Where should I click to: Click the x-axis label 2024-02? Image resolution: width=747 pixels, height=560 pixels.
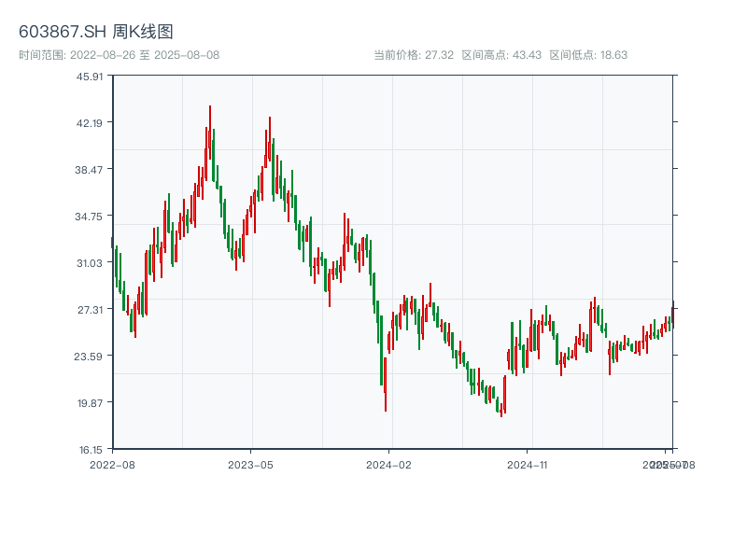click(388, 465)
